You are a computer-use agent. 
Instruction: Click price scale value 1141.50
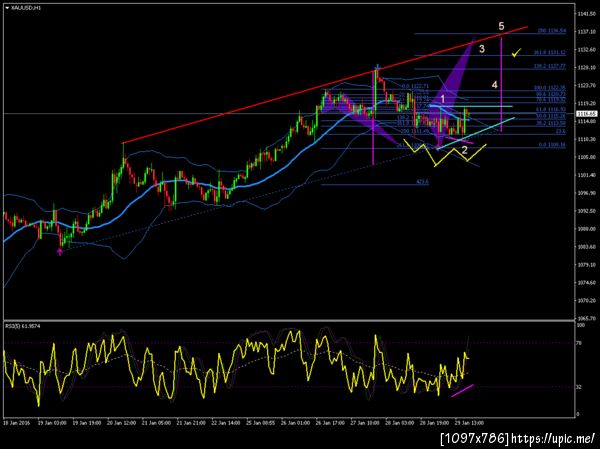[587, 14]
